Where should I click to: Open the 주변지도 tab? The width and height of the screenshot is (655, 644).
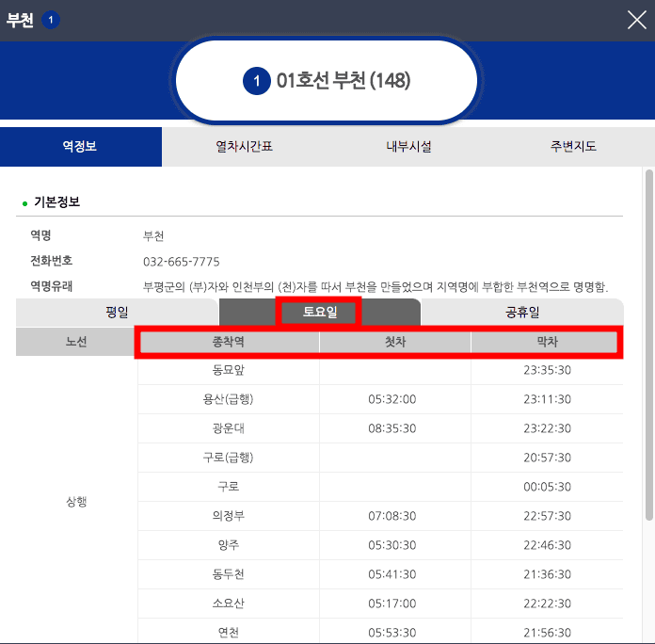pyautogui.click(x=573, y=147)
